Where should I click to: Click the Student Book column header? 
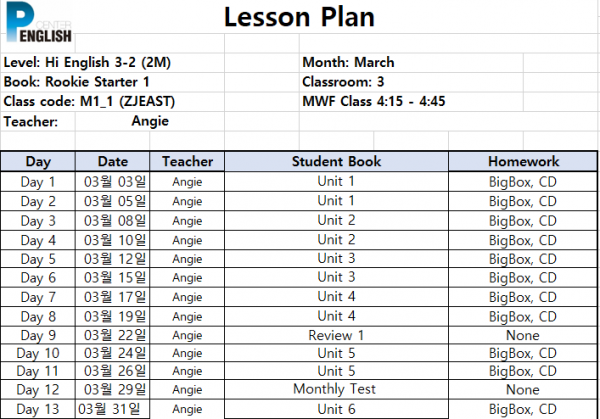[336, 161]
